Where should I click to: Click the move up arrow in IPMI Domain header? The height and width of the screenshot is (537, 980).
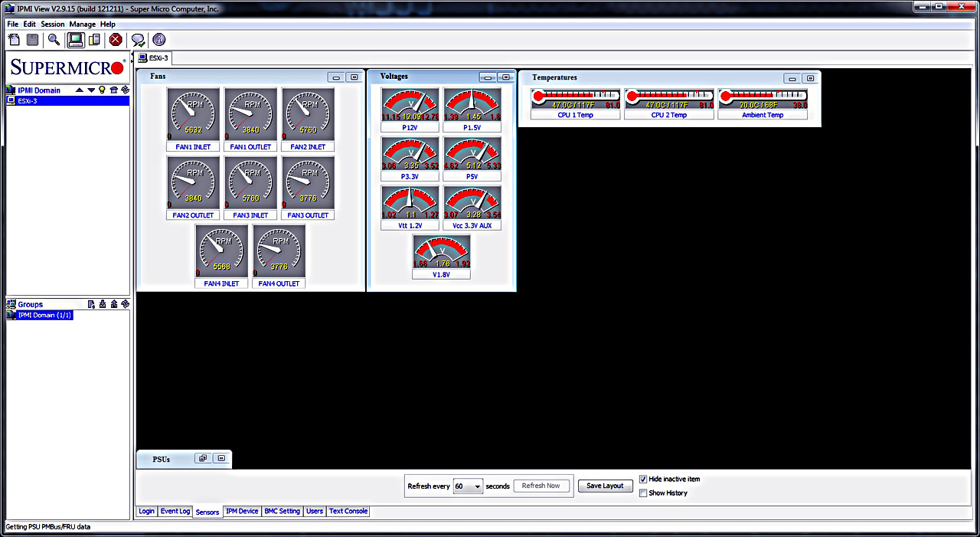[80, 90]
